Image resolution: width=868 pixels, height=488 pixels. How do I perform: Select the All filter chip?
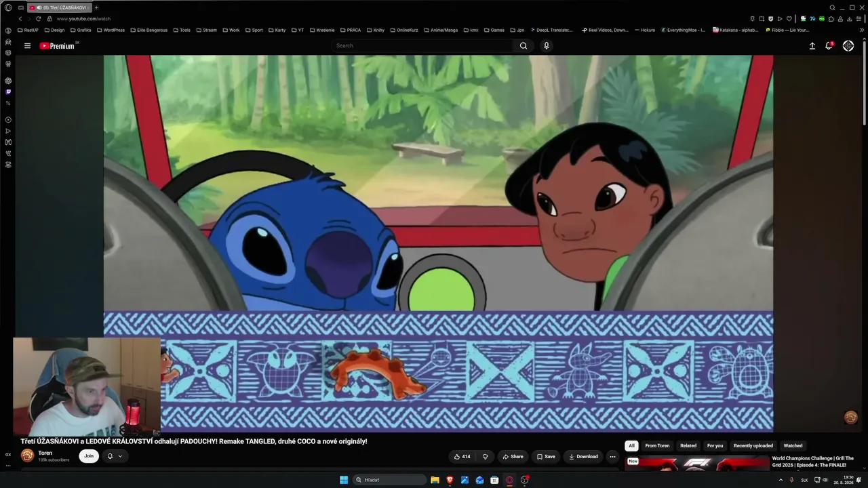click(x=632, y=445)
